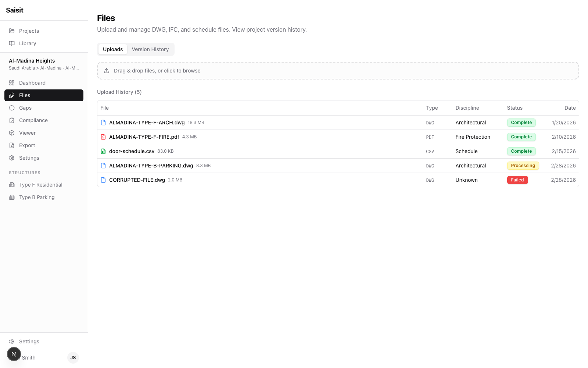Image resolution: width=588 pixels, height=368 pixels.
Task: Click the round N badge button
Action: pos(14,354)
